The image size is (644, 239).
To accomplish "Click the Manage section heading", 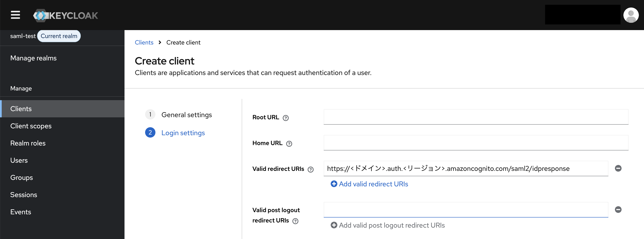I will (21, 89).
